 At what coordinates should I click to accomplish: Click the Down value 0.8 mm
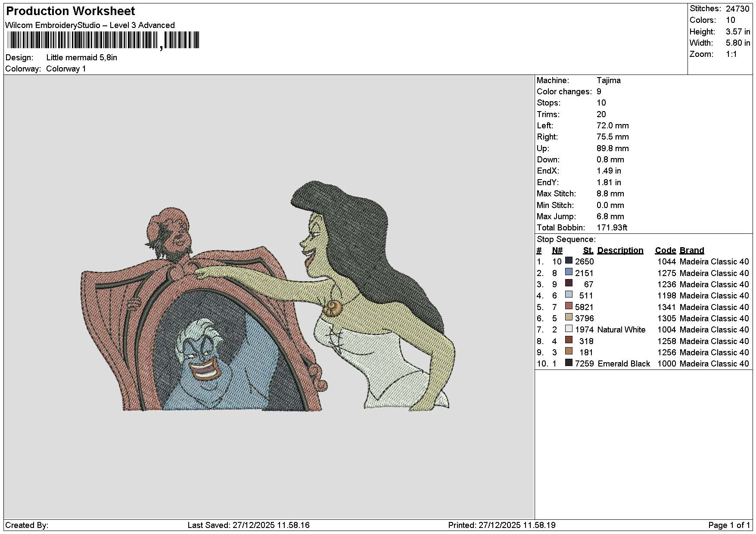[x=610, y=160]
